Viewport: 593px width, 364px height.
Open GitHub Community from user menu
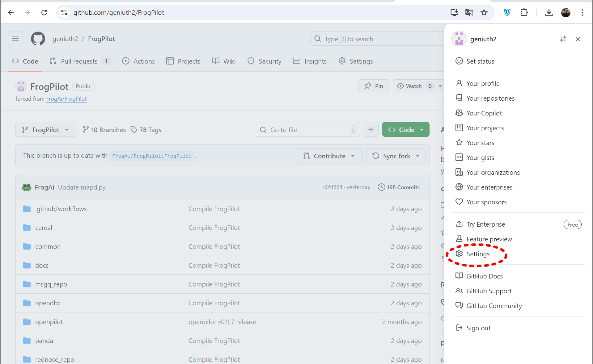coord(518,306)
